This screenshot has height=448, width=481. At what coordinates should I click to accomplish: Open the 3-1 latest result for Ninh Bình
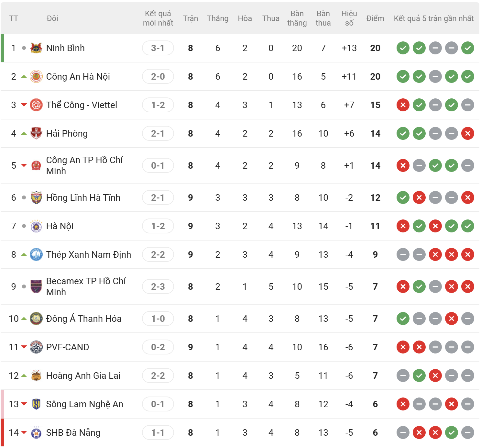coord(158,48)
